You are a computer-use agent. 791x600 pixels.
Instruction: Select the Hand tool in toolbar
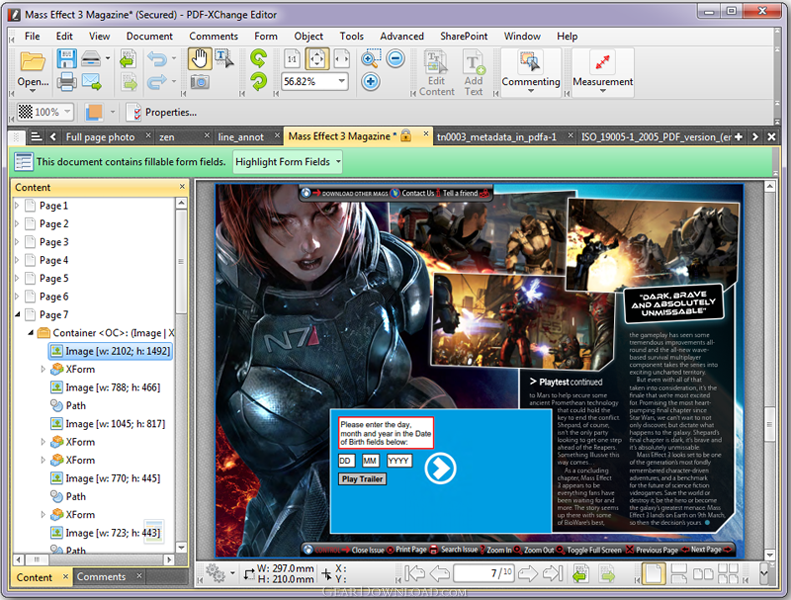tap(199, 59)
